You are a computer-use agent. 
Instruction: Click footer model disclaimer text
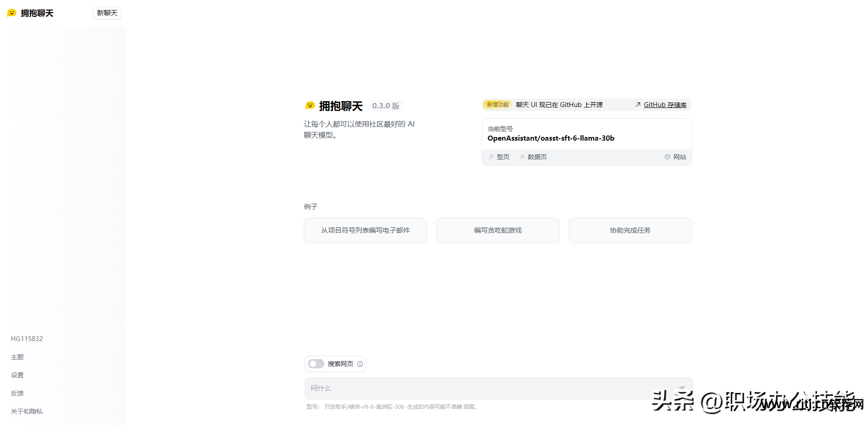click(392, 407)
